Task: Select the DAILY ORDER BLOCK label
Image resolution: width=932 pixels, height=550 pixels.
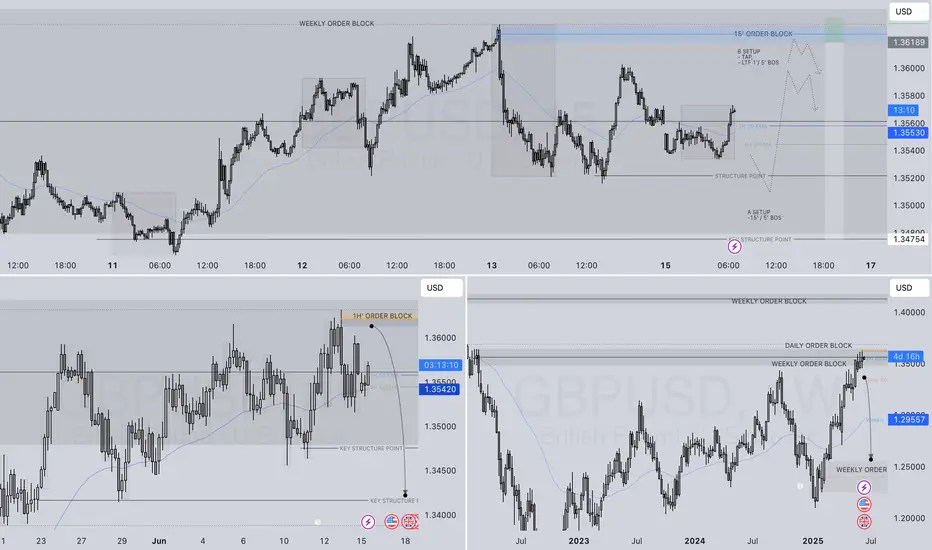Action: 818,345
